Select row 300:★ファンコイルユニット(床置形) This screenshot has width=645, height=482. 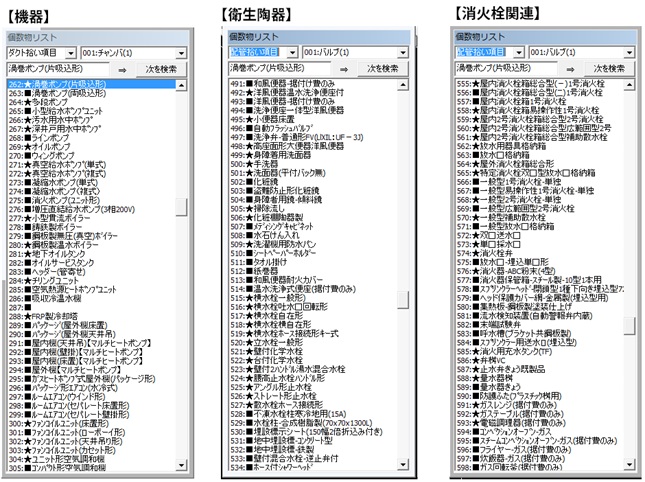coord(91,424)
